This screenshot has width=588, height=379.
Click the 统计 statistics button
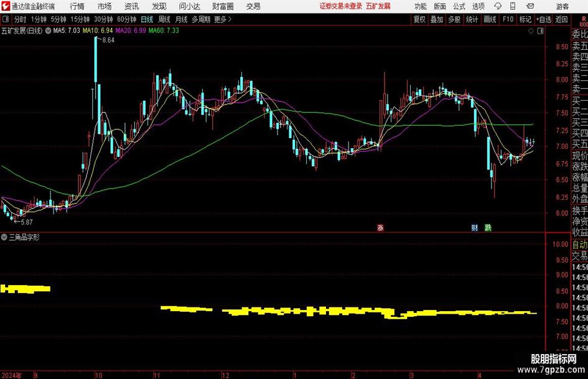472,19
